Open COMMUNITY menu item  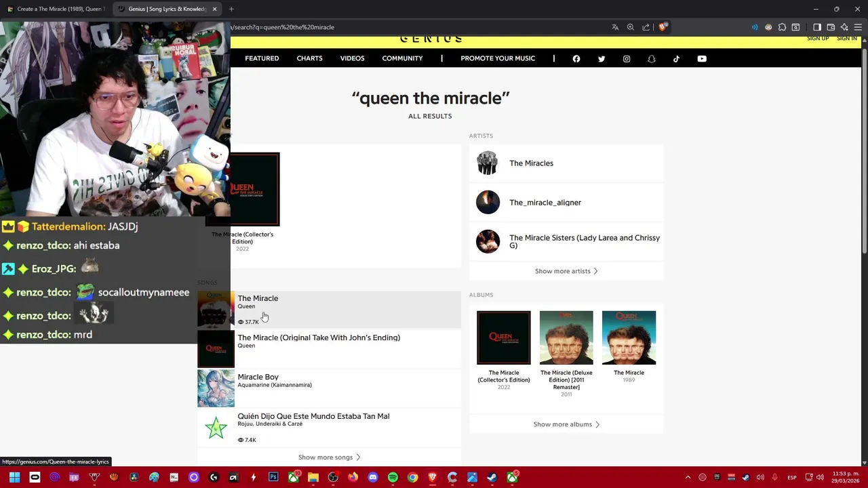pos(402,58)
